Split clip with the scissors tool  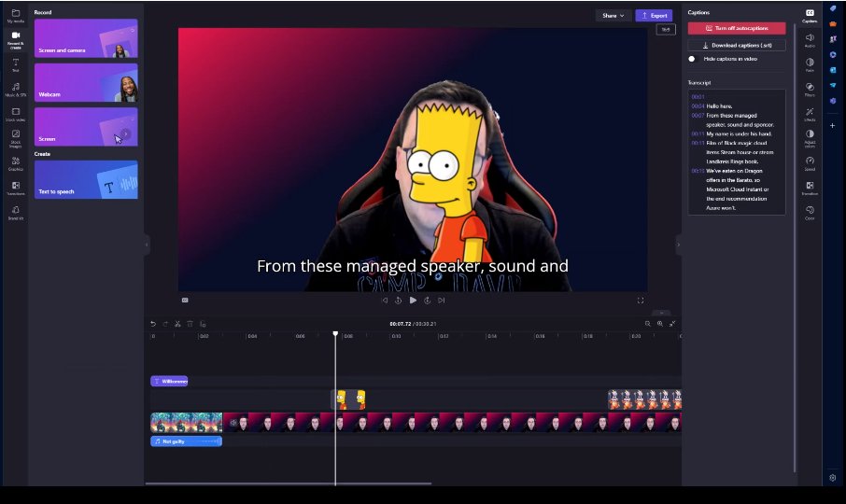point(177,324)
